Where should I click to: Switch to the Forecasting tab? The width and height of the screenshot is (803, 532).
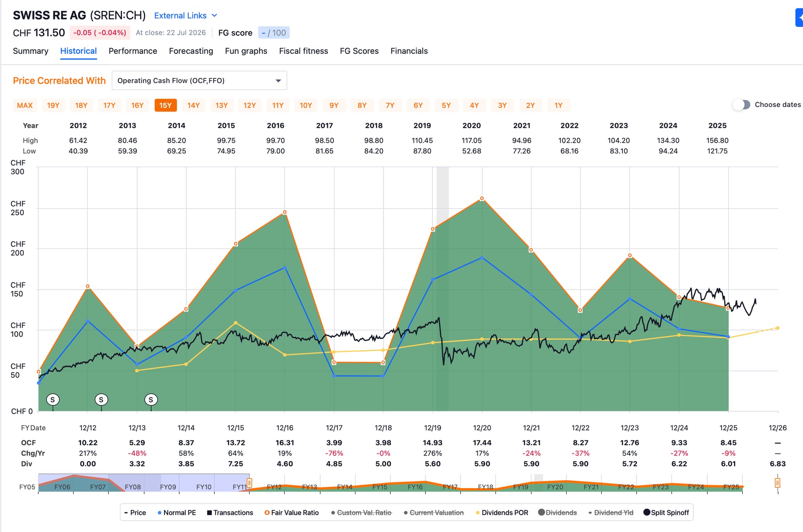[191, 51]
